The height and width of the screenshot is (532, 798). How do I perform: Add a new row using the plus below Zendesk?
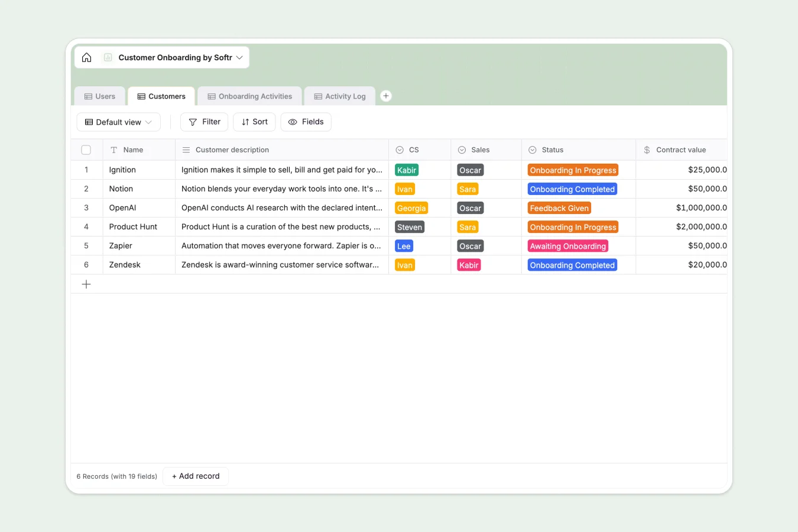click(86, 284)
